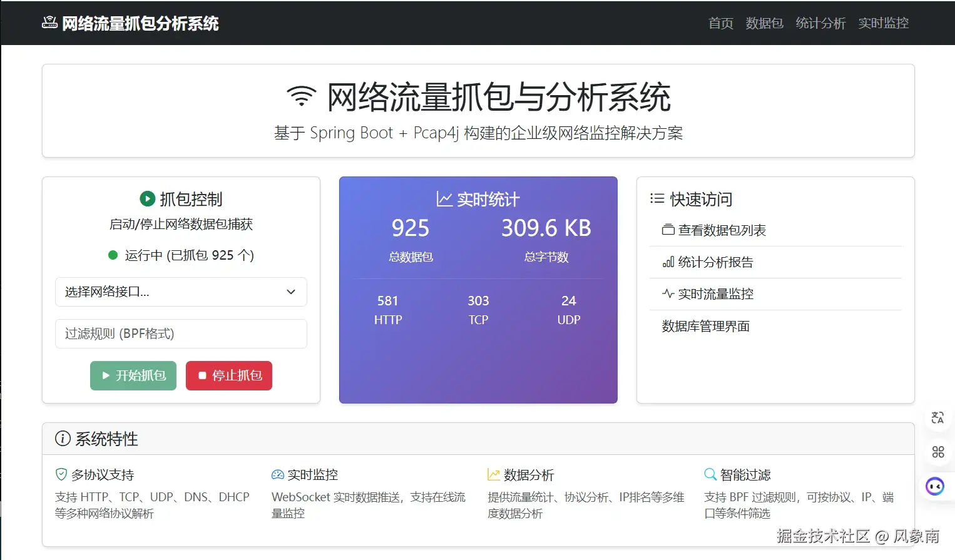Click the trend chart icon beside 数据分析
955x560 pixels.
coord(494,474)
